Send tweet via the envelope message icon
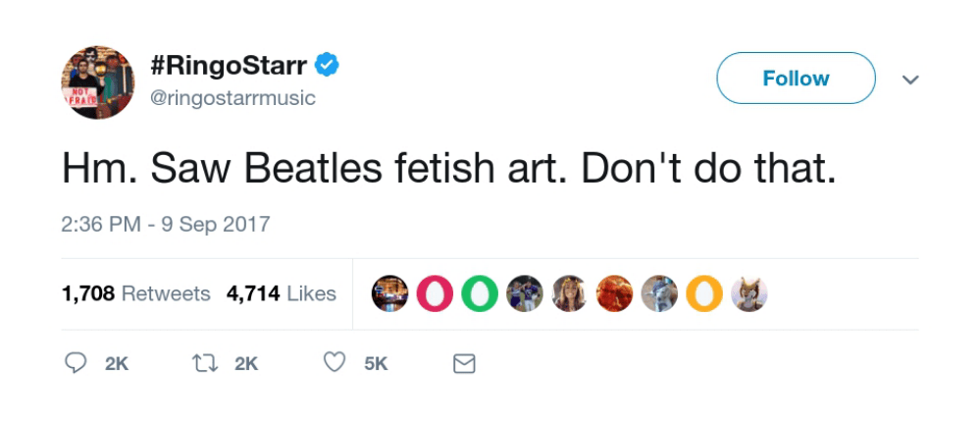Image resolution: width=980 pixels, height=422 pixels. [464, 364]
